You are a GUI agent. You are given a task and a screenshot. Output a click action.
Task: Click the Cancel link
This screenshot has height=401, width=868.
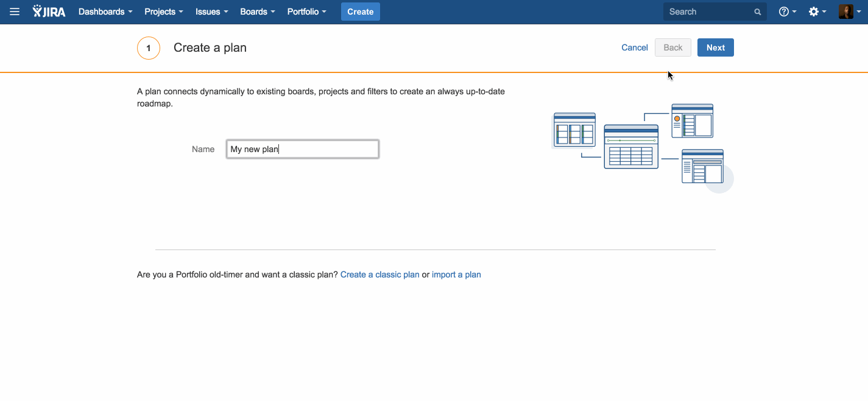[x=634, y=47]
